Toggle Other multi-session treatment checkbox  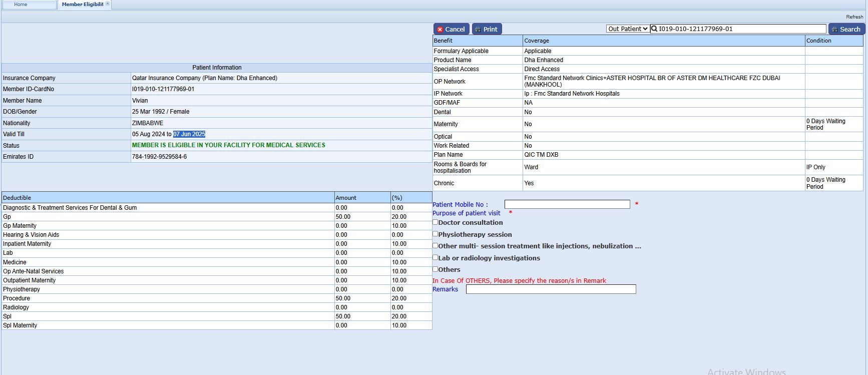pos(436,245)
